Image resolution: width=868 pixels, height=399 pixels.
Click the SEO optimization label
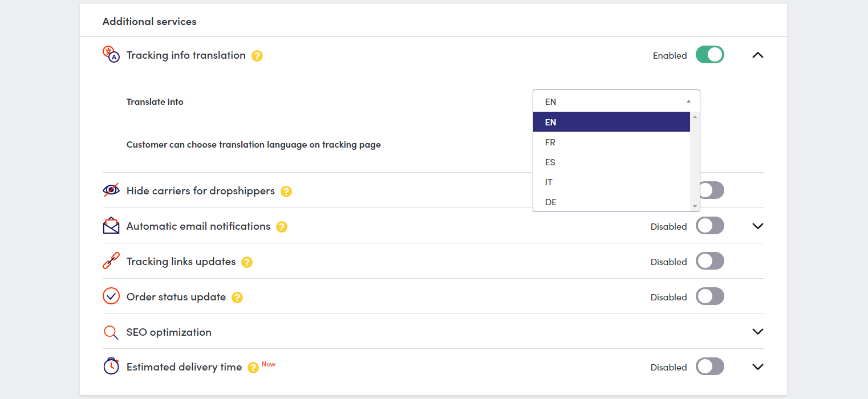tap(169, 332)
